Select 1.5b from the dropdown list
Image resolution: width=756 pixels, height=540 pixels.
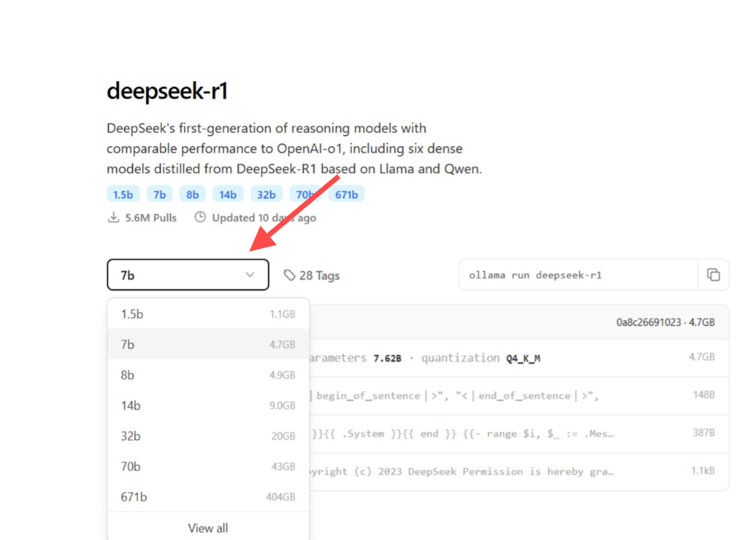coord(208,314)
